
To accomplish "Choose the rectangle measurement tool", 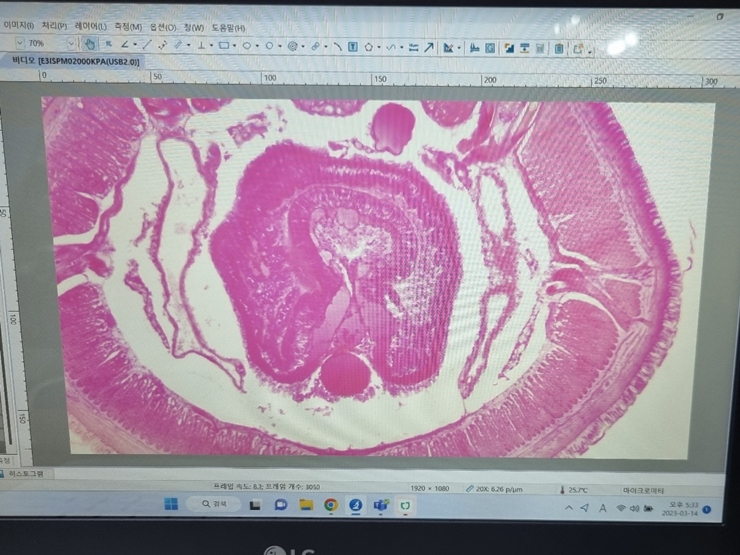I will point(224,45).
